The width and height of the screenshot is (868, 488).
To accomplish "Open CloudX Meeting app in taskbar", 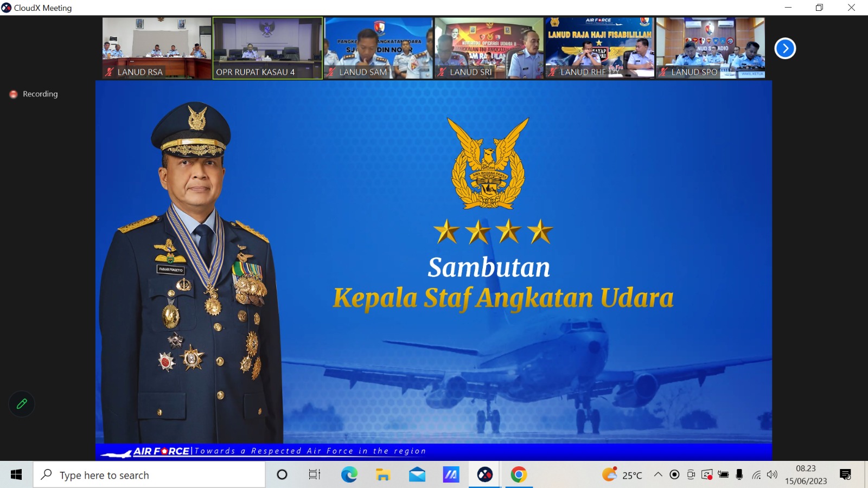I will pyautogui.click(x=484, y=475).
